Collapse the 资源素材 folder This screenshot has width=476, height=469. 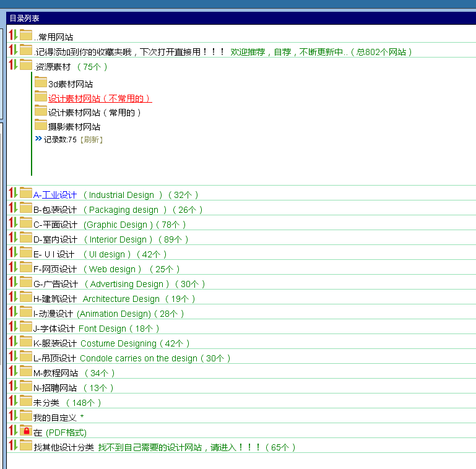pyautogui.click(x=26, y=64)
